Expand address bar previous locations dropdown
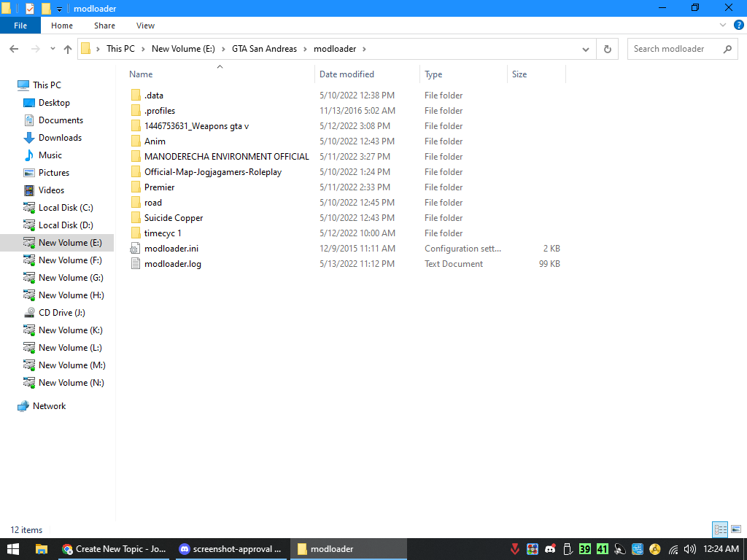This screenshot has width=747, height=560. [x=586, y=49]
